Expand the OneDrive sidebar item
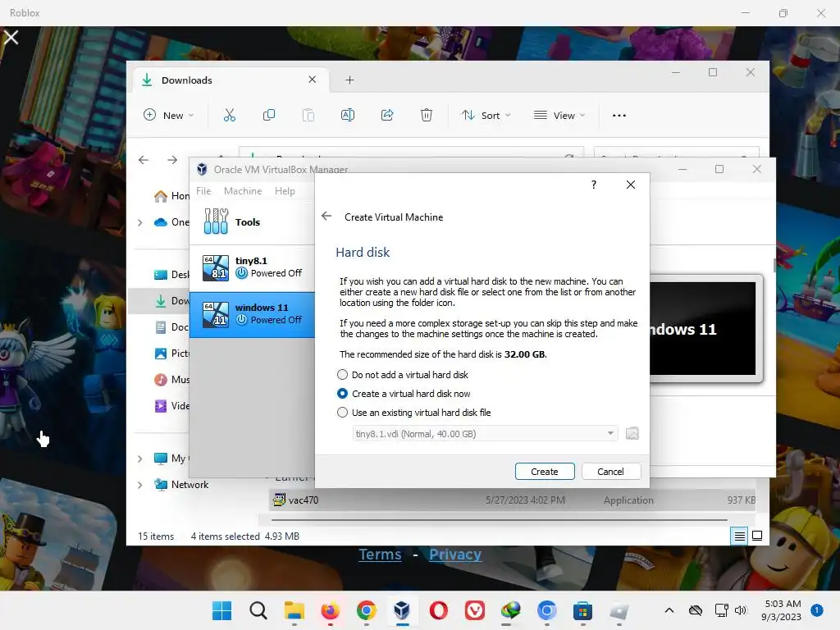 point(140,222)
